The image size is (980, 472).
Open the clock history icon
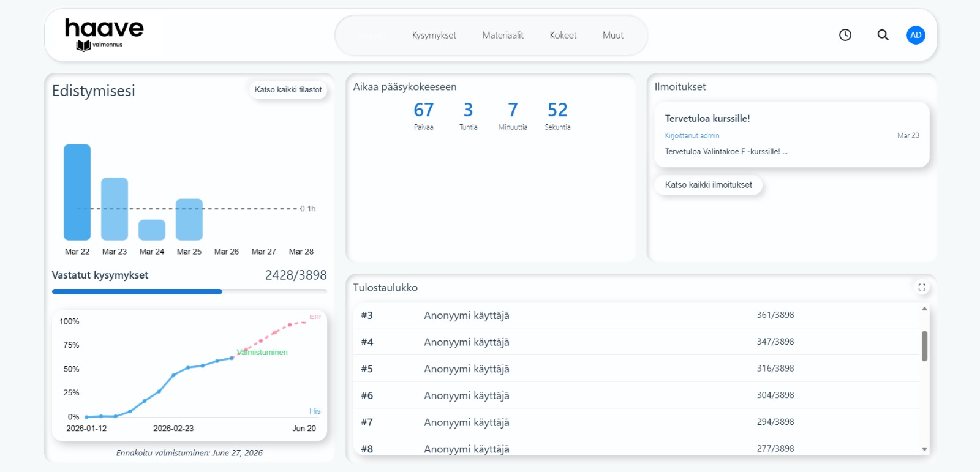[x=845, y=35]
